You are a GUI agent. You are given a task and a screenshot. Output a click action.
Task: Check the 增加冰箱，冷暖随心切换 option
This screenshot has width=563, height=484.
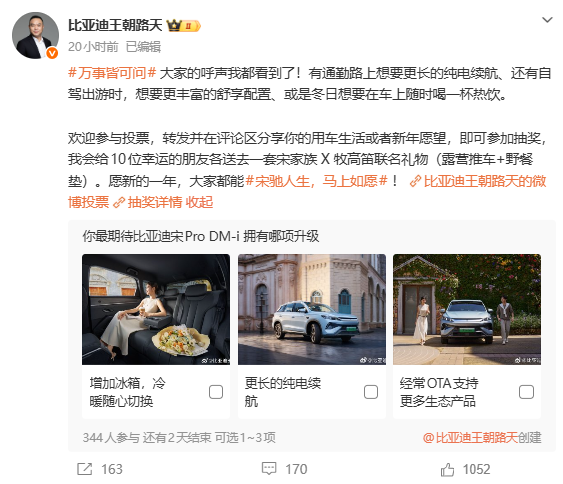(216, 392)
